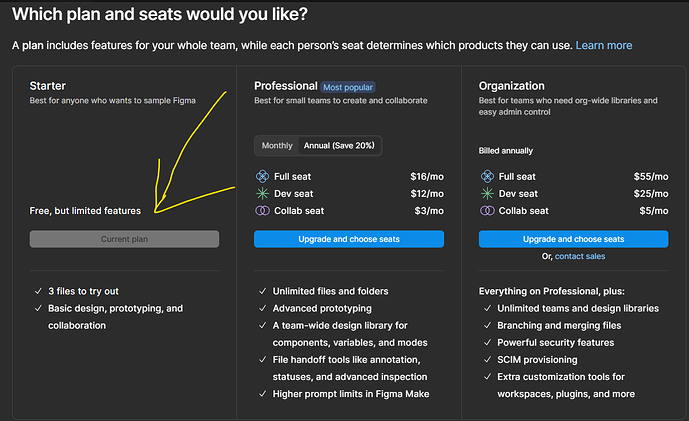Click the Professional plan title
The width and height of the screenshot is (689, 421).
tap(286, 86)
